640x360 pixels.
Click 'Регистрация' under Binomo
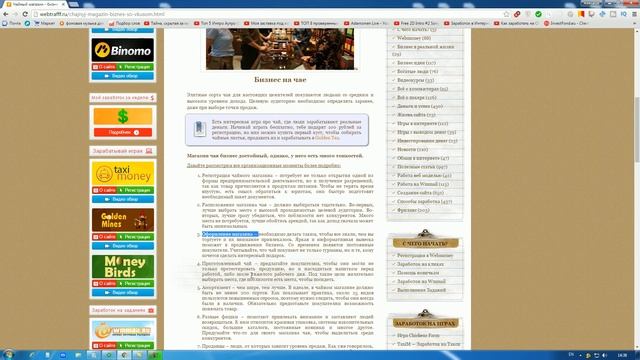click(135, 67)
